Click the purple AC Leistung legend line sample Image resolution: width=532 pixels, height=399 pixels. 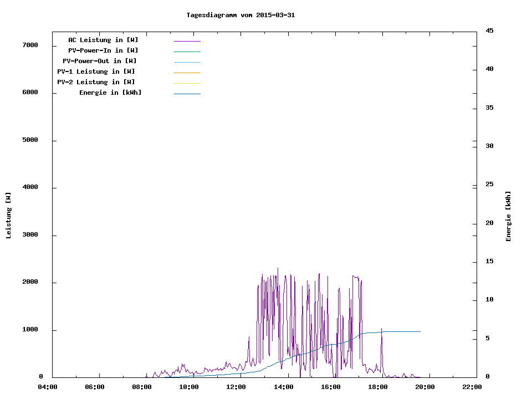click(187, 41)
